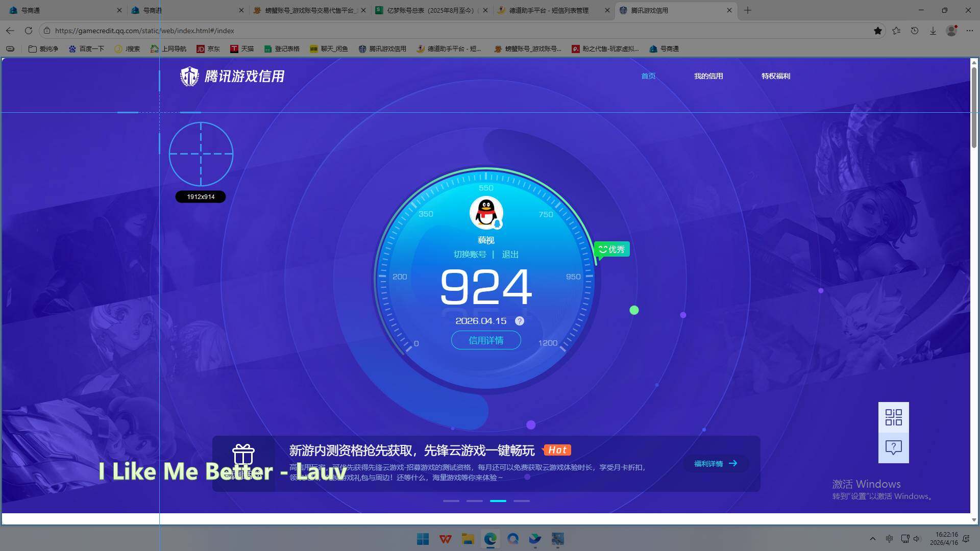Open the downloads icon
This screenshot has height=551, width=980.
click(933, 31)
